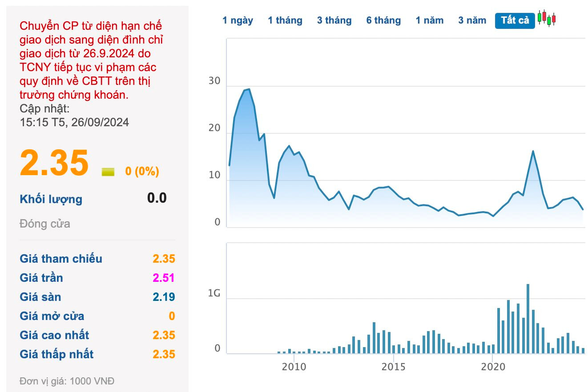The height and width of the screenshot is (392, 588).
Task: View the "1 năm" chart range
Action: [x=430, y=20]
